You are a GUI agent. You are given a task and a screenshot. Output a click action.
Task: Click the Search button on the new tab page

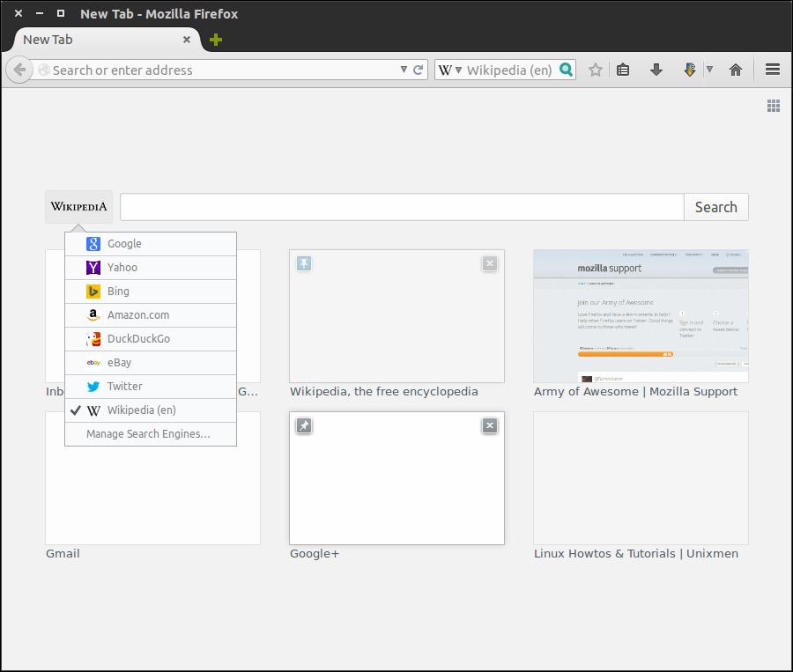tap(716, 207)
